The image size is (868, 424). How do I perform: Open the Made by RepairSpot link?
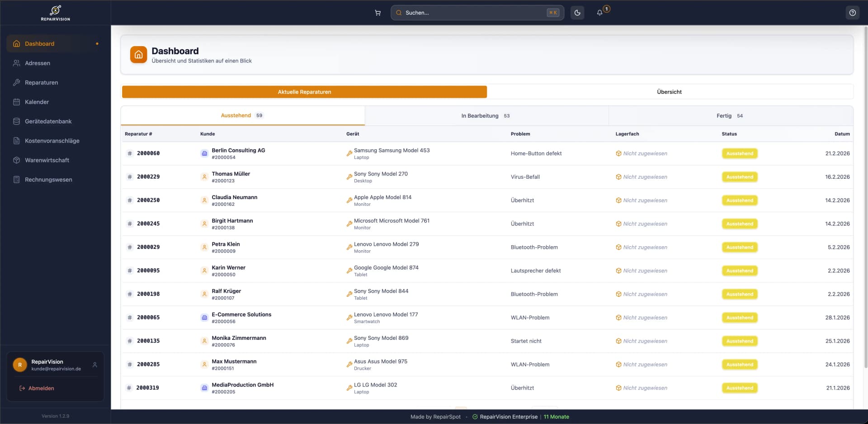(435, 417)
